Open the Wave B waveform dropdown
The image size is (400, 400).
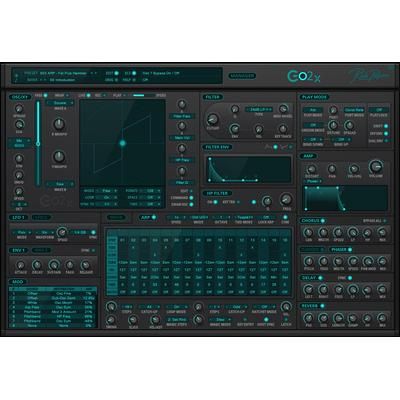pyautogui.click(x=60, y=184)
